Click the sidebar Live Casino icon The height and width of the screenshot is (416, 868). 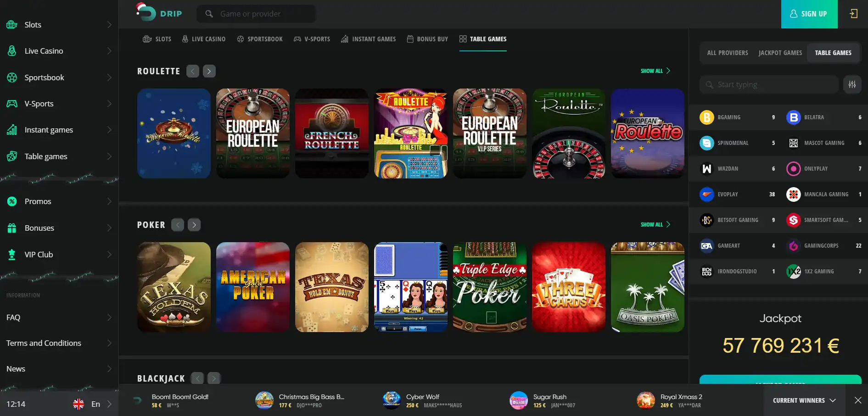(x=12, y=51)
